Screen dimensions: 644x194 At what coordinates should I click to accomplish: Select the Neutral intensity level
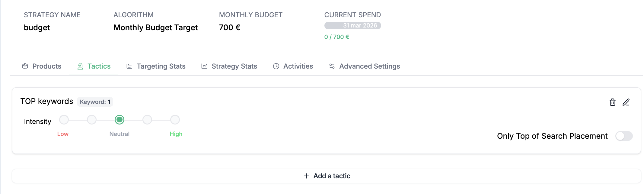pyautogui.click(x=120, y=120)
